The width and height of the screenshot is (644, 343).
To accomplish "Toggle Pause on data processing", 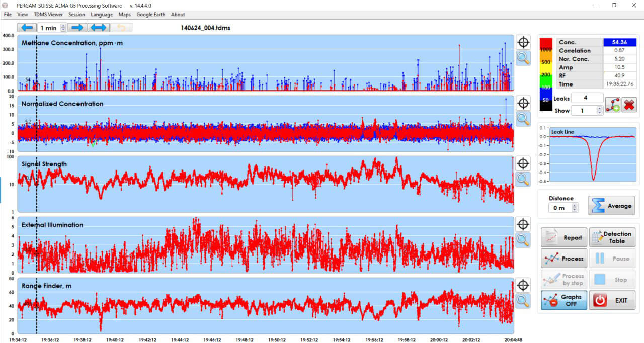I will pos(612,258).
